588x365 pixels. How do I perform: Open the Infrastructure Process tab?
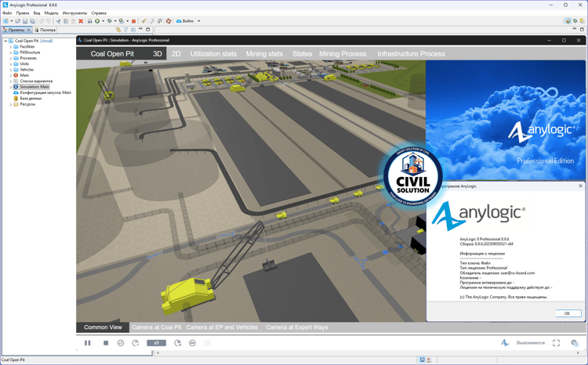point(411,53)
